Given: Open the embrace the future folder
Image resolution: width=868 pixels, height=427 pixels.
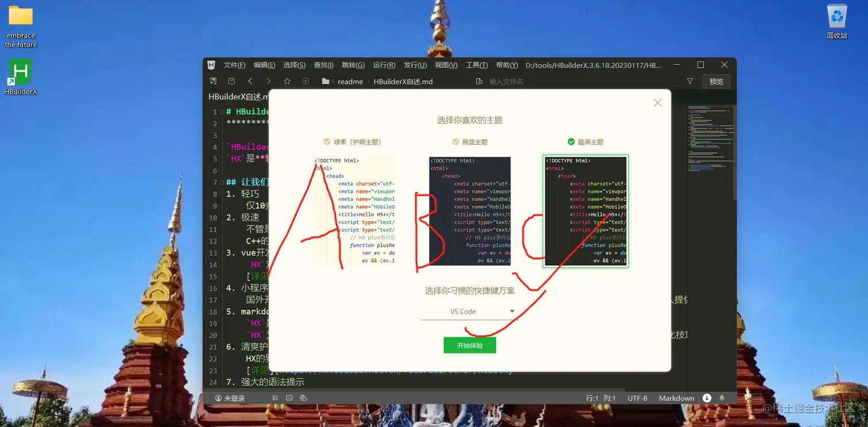Looking at the screenshot, I should (x=21, y=27).
